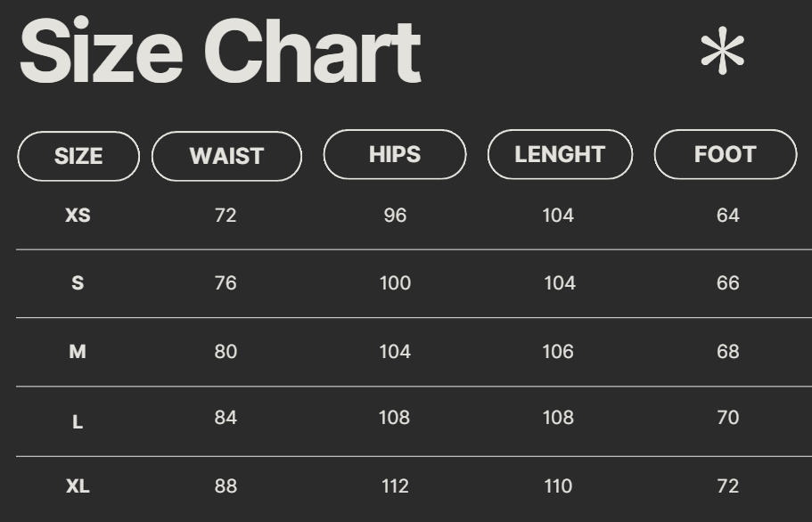The image size is (812, 522).
Task: Select the XS size row label
Action: (78, 216)
